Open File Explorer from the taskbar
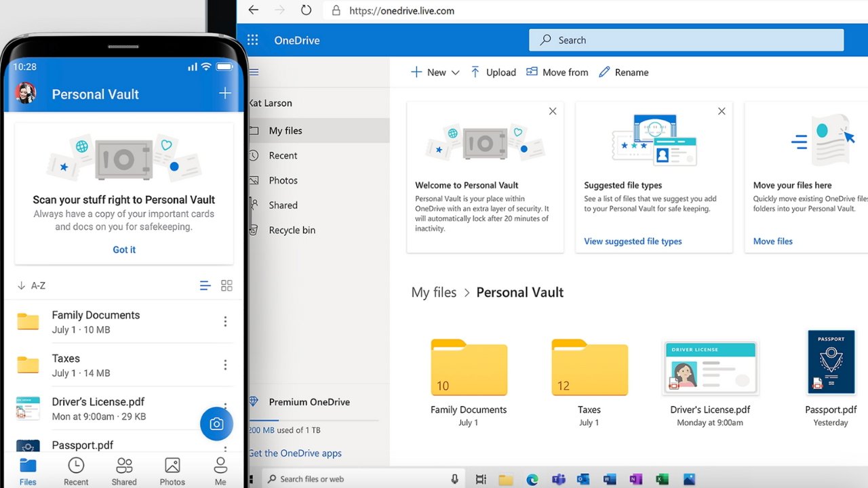868x488 pixels. coord(506,480)
